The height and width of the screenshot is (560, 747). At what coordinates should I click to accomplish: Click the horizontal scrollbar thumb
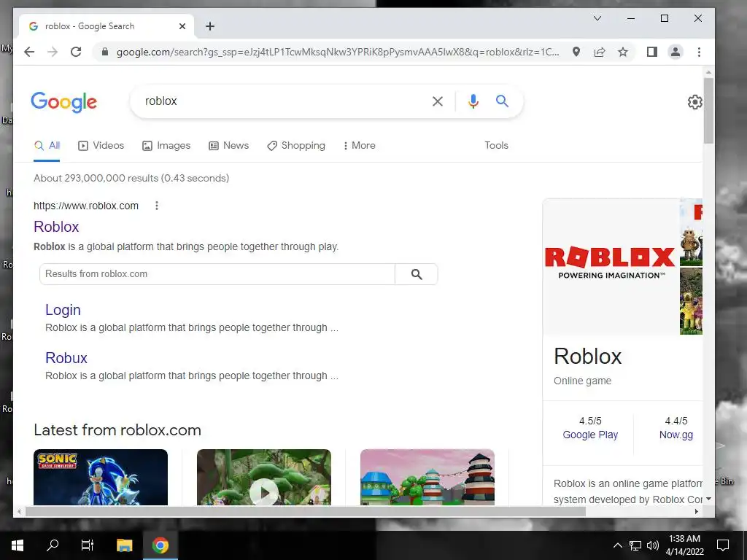coord(306,511)
